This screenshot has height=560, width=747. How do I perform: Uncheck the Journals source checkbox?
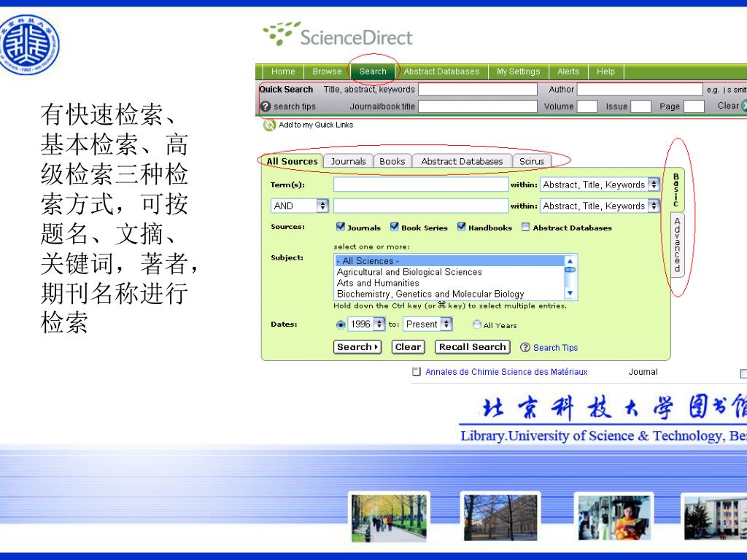340,227
